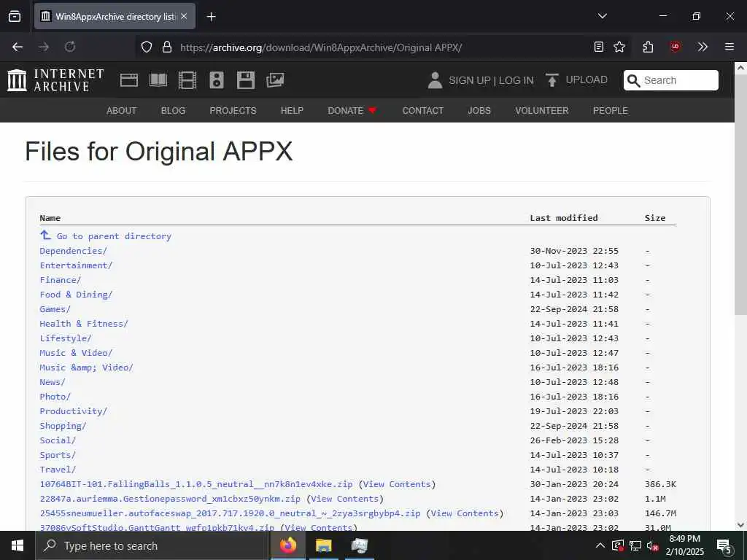This screenshot has width=747, height=560.
Task: Open the Social/ folder
Action: [58, 440]
